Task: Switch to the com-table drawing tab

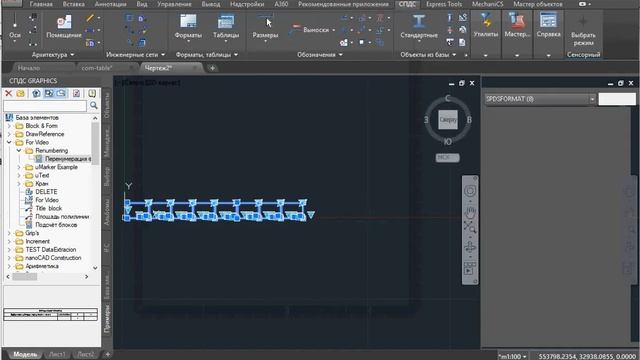Action: [x=96, y=68]
